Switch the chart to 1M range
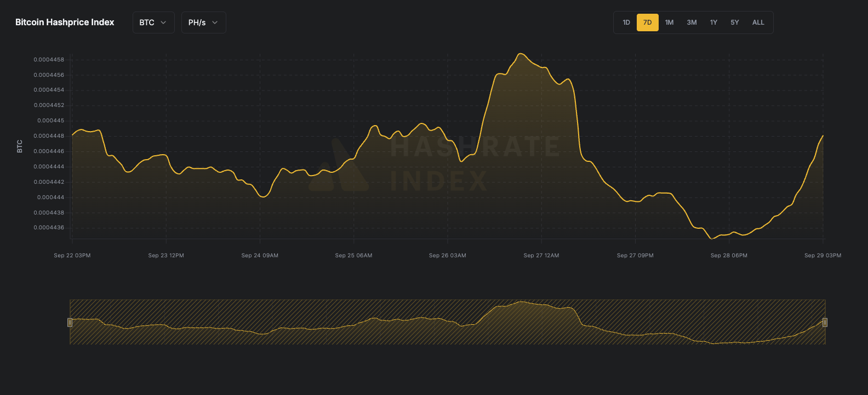The height and width of the screenshot is (395, 868). click(x=669, y=22)
